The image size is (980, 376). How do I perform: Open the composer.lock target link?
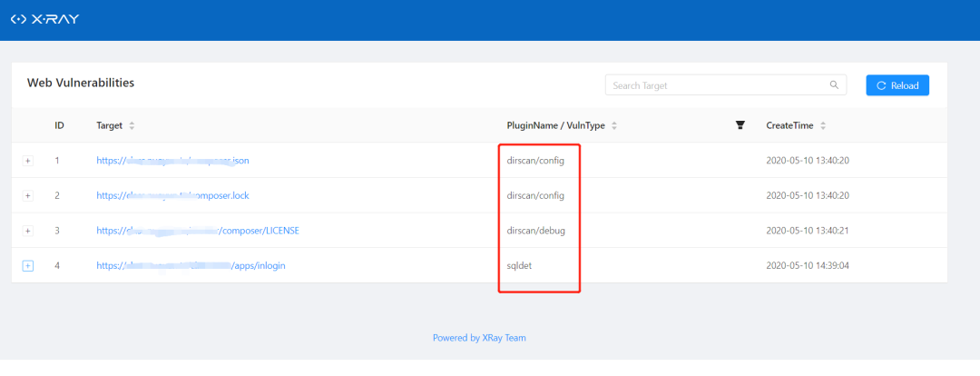click(173, 196)
